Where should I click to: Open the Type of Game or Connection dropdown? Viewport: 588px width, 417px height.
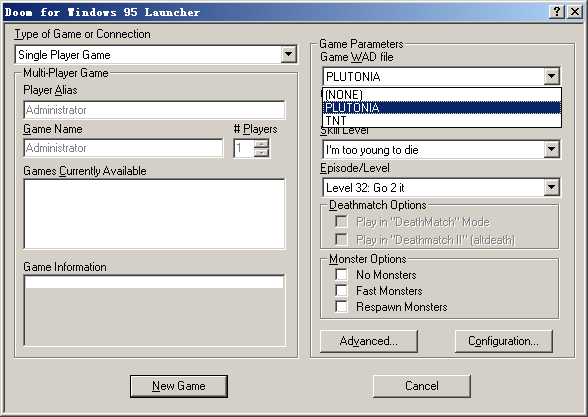click(288, 55)
